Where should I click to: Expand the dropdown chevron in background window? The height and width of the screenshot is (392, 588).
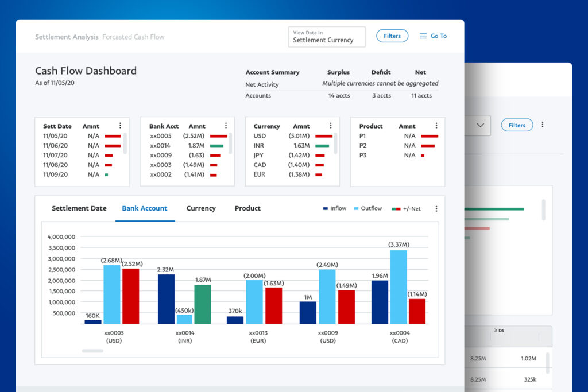[x=481, y=125]
